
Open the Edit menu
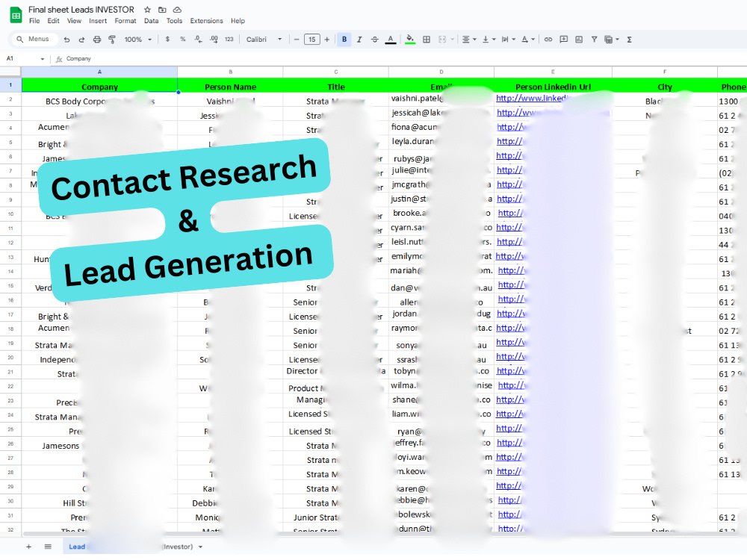[53, 21]
